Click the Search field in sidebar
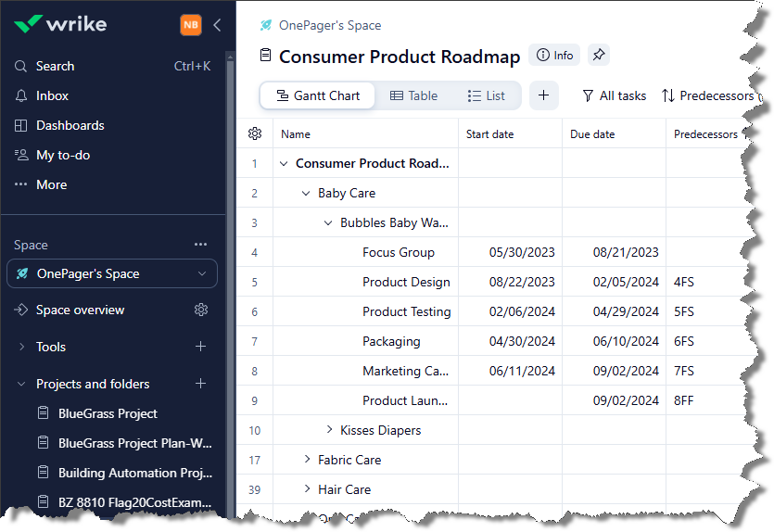Screen dimensions: 774x532 click(112, 66)
